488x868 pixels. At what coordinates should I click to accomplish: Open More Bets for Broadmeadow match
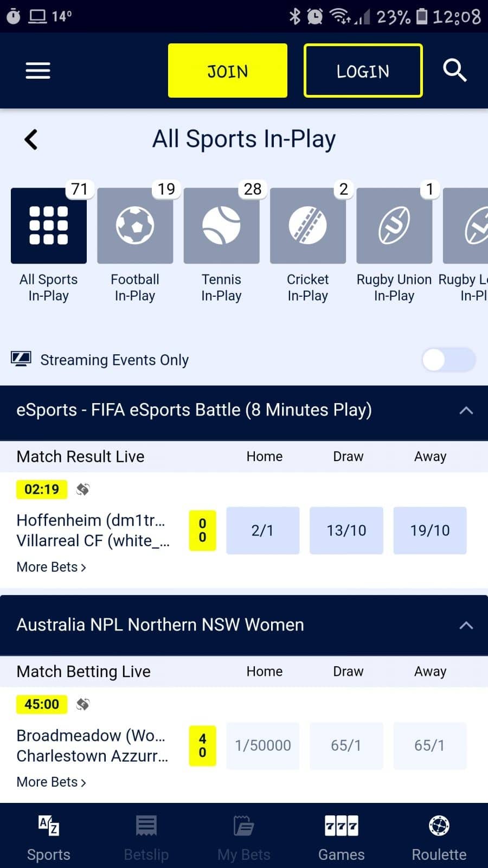tap(52, 782)
